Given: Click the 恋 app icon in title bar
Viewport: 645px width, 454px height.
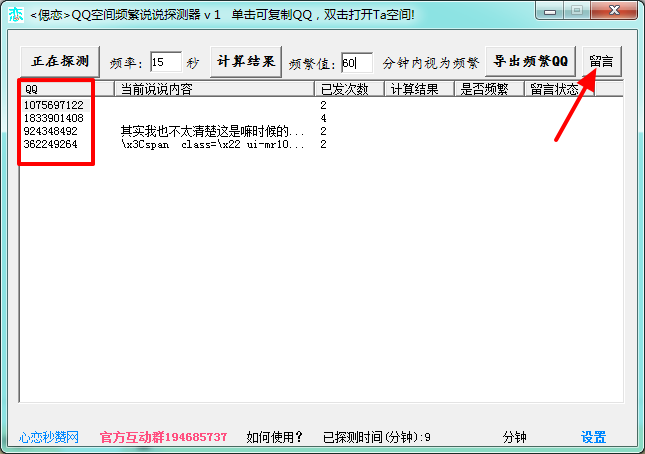Looking at the screenshot, I should [16, 15].
